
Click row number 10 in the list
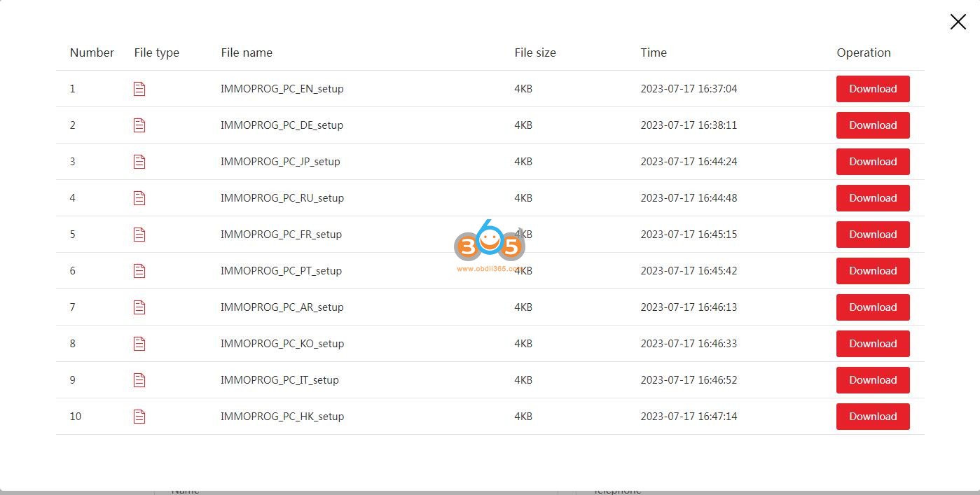point(76,417)
